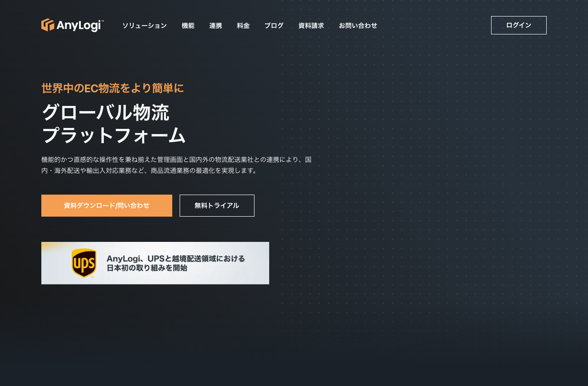This screenshot has height=386, width=588.
Task: Open the お問い合わせ contact page
Action: tap(358, 26)
